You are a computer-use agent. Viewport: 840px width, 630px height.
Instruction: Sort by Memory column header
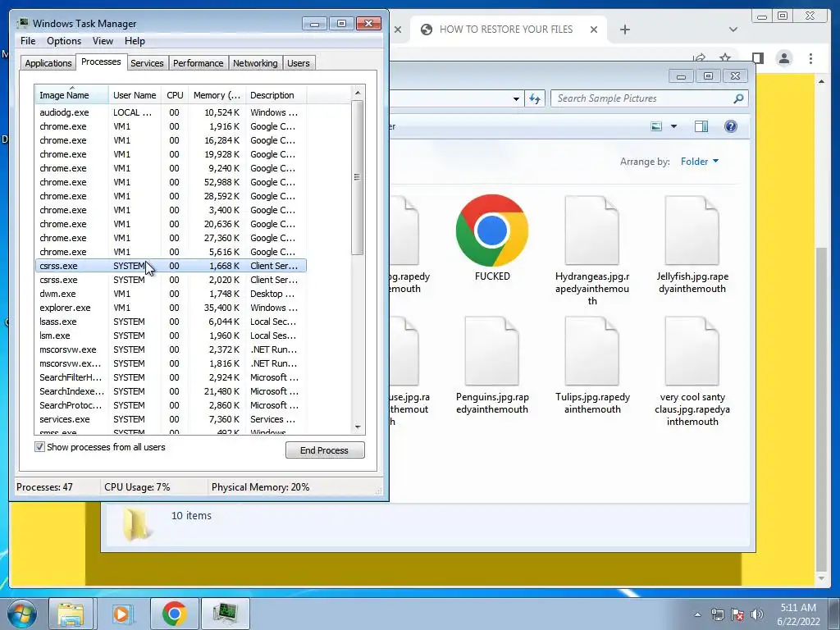click(x=217, y=95)
